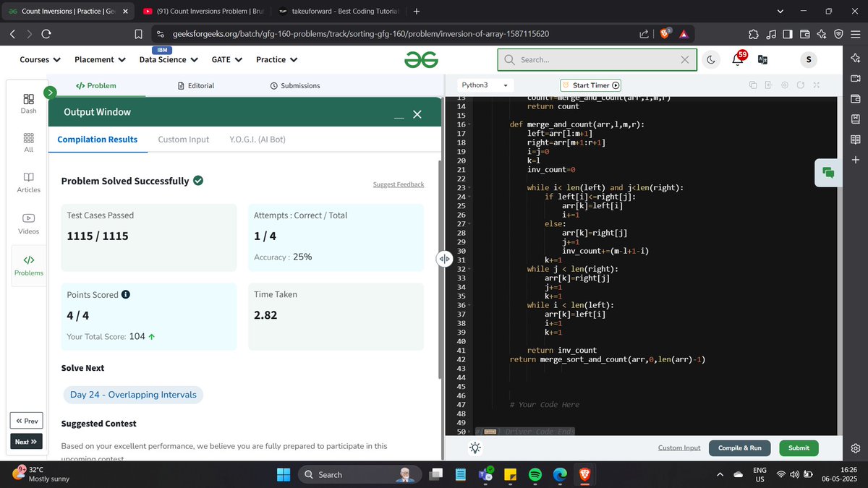Collapse sidebar with green arrow button
The image size is (868, 488).
pyautogui.click(x=50, y=93)
